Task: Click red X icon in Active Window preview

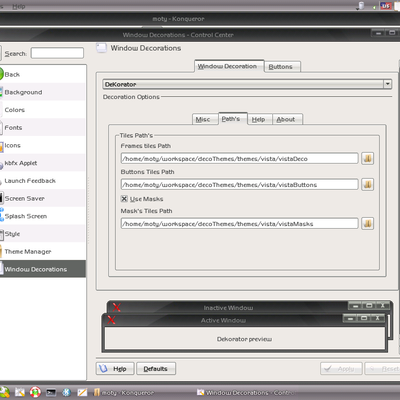Action: point(111,320)
